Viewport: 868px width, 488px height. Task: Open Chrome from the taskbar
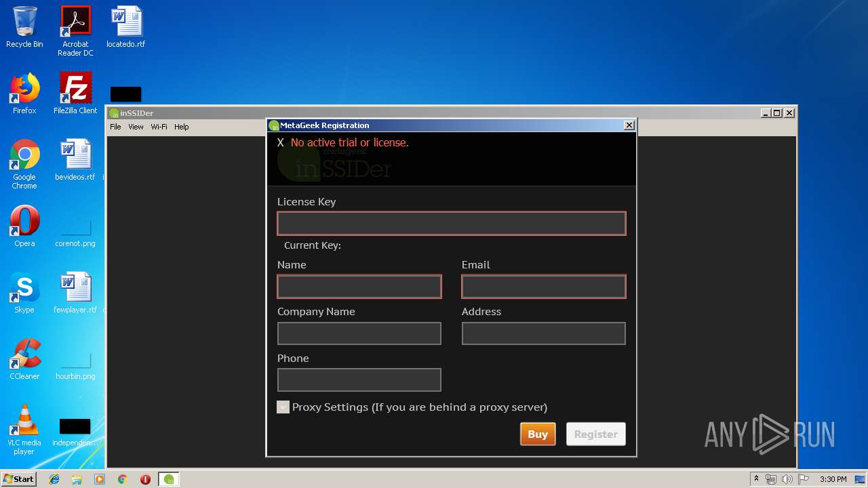(x=123, y=479)
